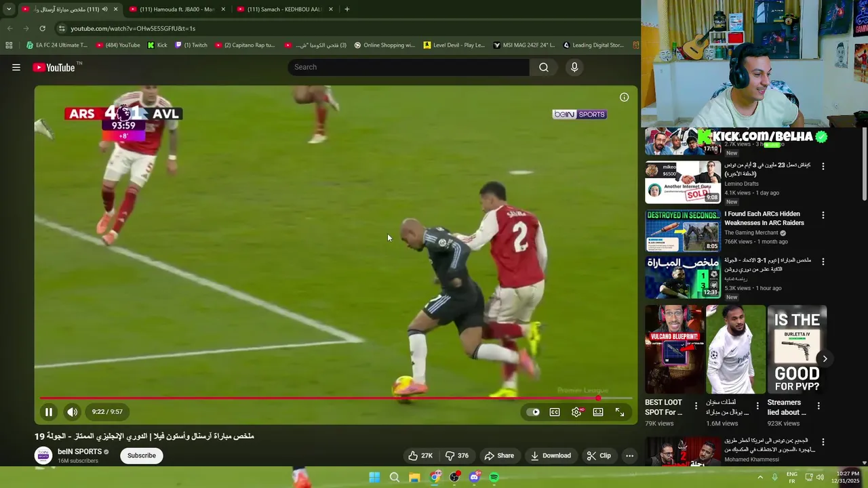Viewport: 868px width, 488px height.
Task: Open the Another Internet Guru thumbnail
Action: 683,182
